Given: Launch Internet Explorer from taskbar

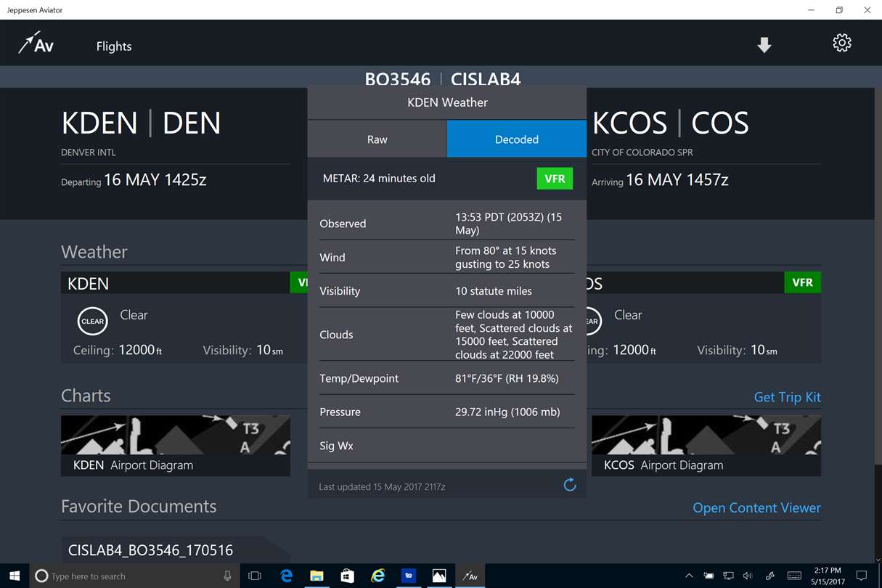Looking at the screenshot, I should click(377, 576).
